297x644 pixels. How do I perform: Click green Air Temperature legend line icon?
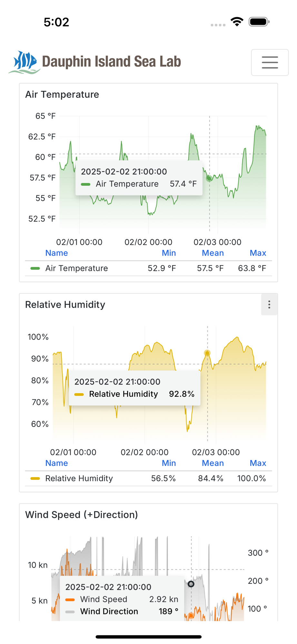(x=35, y=268)
